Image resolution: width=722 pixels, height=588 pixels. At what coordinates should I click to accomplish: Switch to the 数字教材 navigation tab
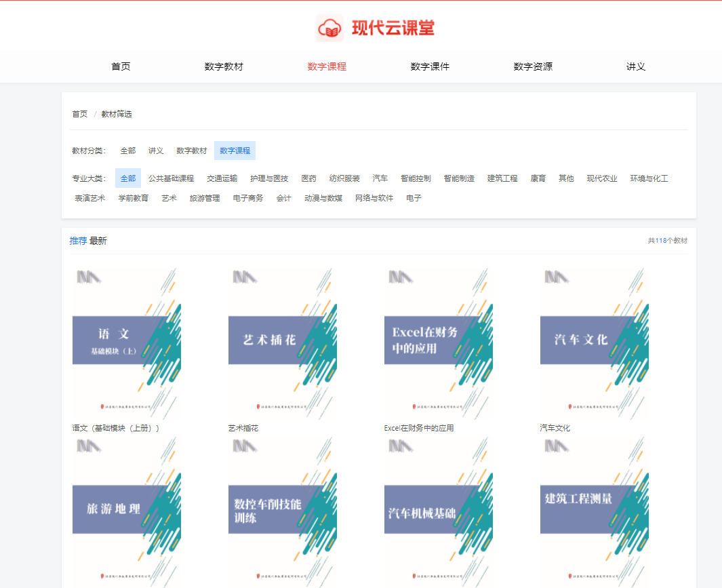click(224, 66)
